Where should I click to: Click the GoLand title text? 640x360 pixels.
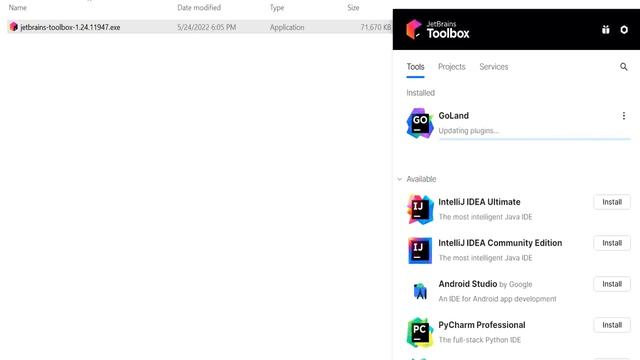pos(453,116)
